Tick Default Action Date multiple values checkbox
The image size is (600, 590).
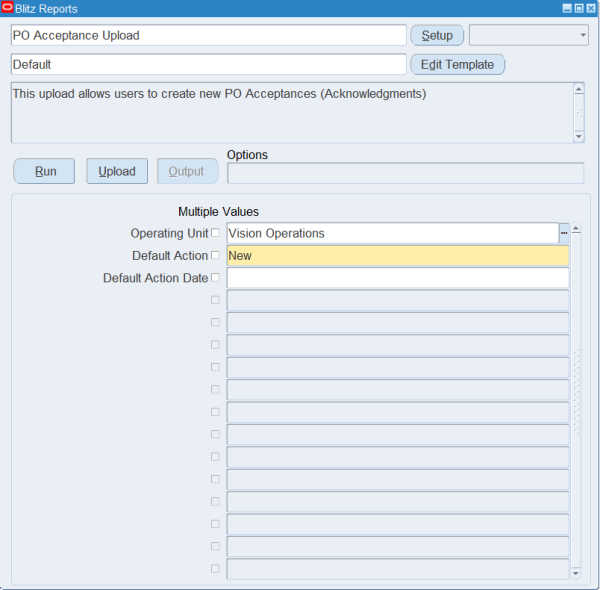215,277
